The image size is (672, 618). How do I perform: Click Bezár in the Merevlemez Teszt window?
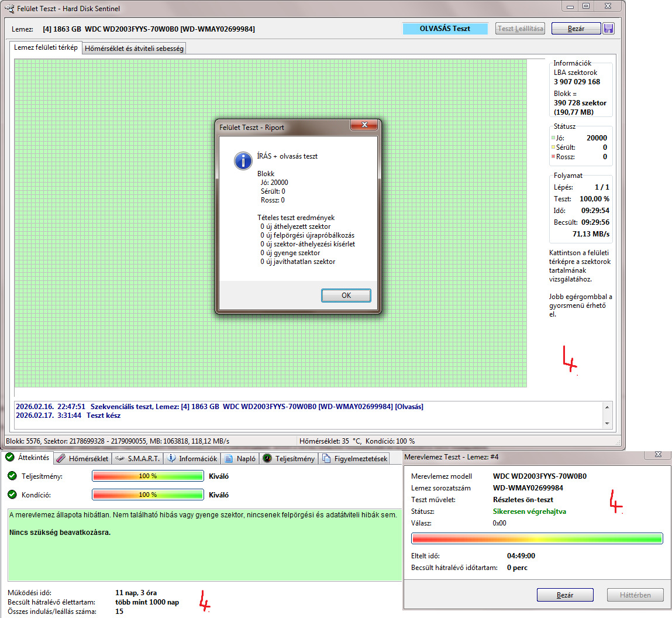click(565, 595)
